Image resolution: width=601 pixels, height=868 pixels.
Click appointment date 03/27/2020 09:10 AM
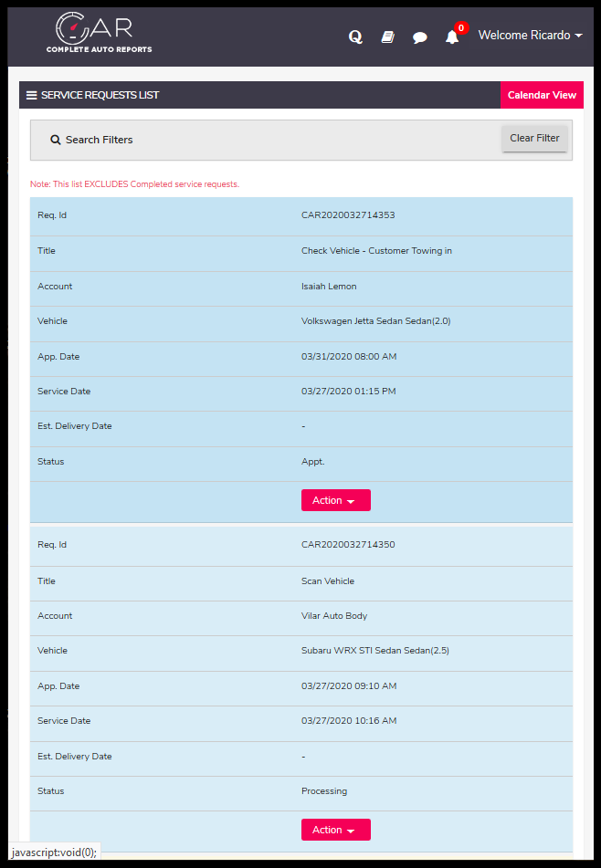(349, 685)
